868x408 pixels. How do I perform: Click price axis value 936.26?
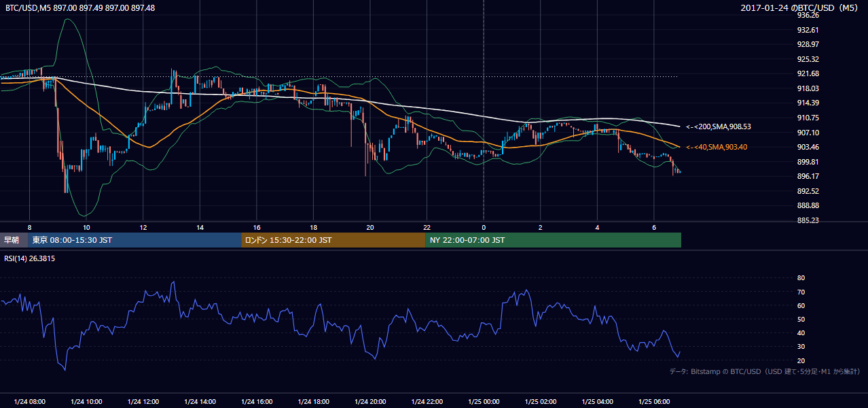[808, 15]
